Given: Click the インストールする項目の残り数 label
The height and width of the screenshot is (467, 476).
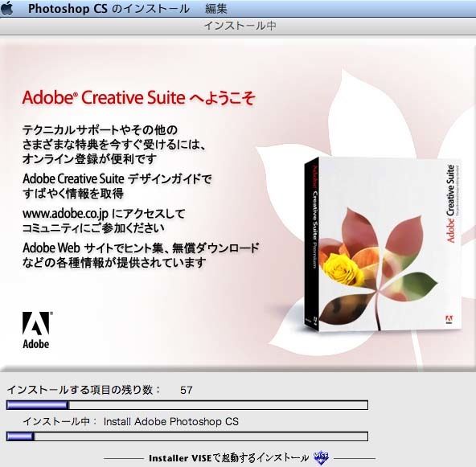Looking at the screenshot, I should pos(84,390).
